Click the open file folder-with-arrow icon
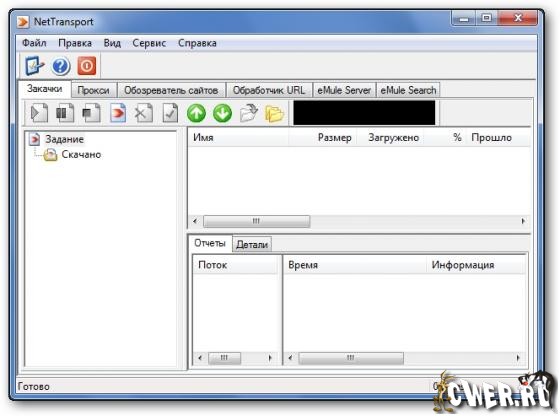 pos(249,113)
